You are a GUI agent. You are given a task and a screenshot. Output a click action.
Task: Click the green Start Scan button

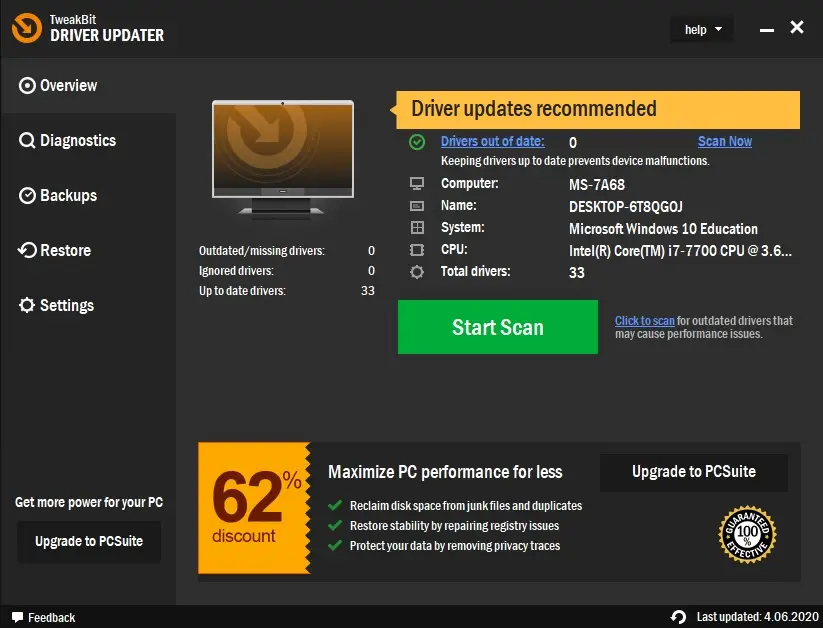(x=498, y=327)
